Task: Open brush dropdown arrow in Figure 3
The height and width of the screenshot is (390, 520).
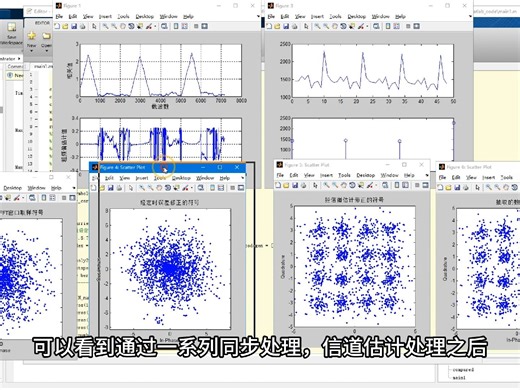Action: 367,27
